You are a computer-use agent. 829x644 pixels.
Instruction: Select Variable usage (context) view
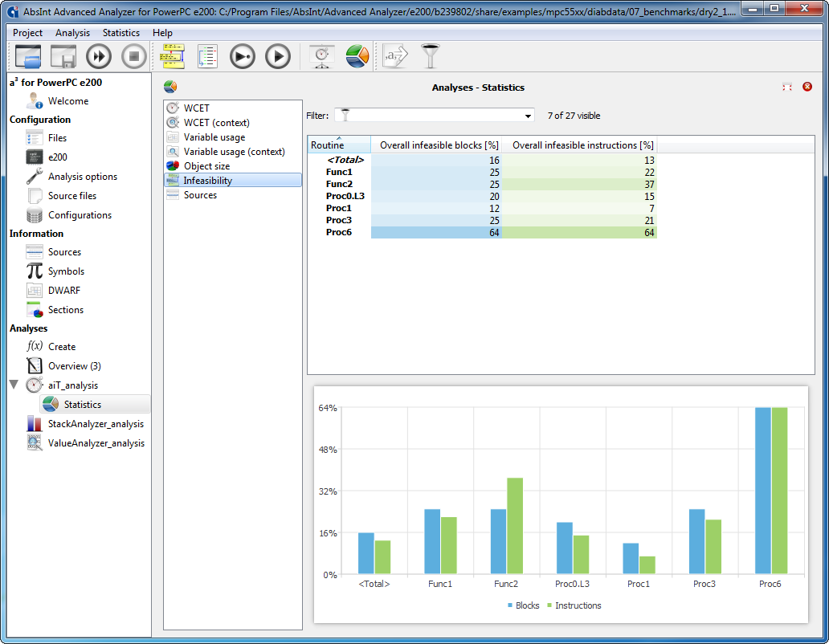234,152
